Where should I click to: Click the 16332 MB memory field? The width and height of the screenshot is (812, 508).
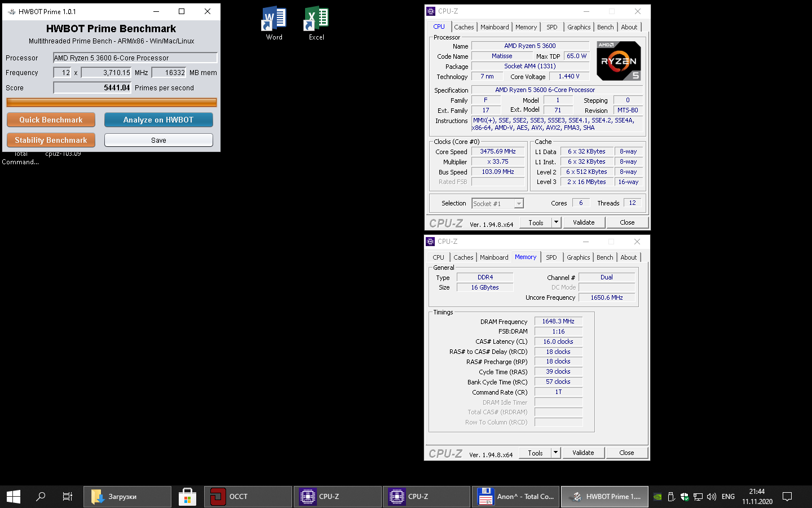(x=169, y=72)
